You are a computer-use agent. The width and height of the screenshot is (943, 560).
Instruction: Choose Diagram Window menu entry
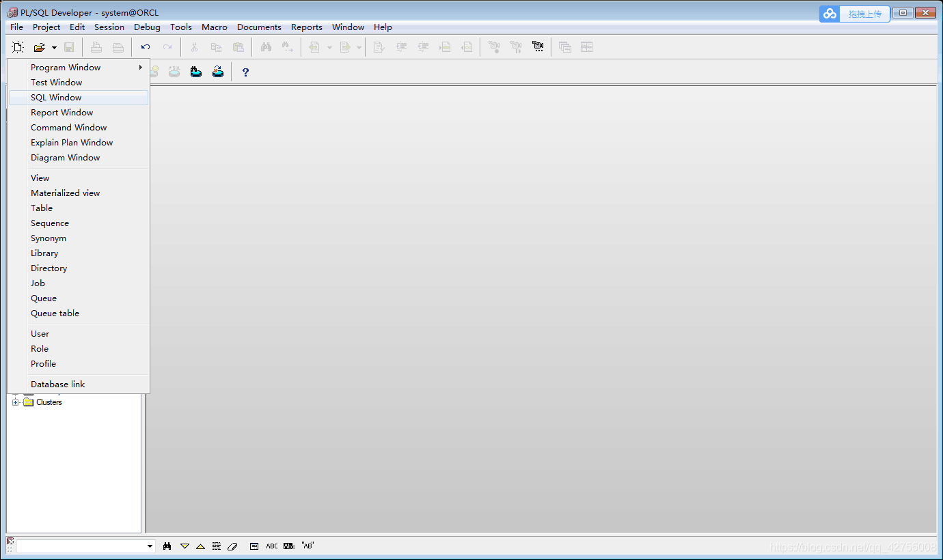(79, 158)
